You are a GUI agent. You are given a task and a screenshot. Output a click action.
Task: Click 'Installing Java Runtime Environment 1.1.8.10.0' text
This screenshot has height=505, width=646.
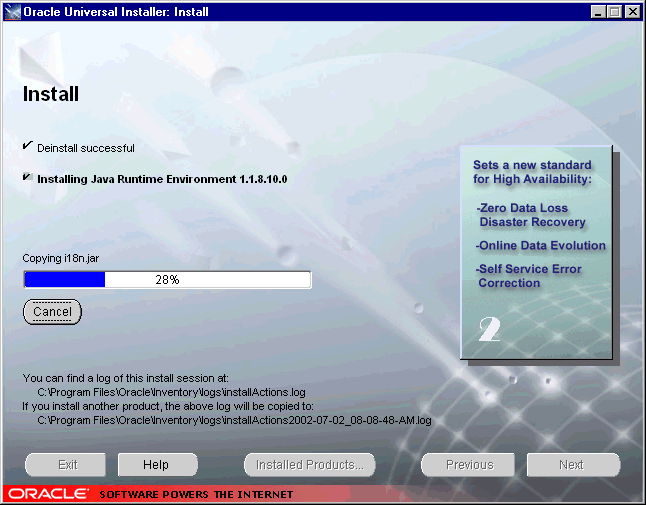coord(162,179)
